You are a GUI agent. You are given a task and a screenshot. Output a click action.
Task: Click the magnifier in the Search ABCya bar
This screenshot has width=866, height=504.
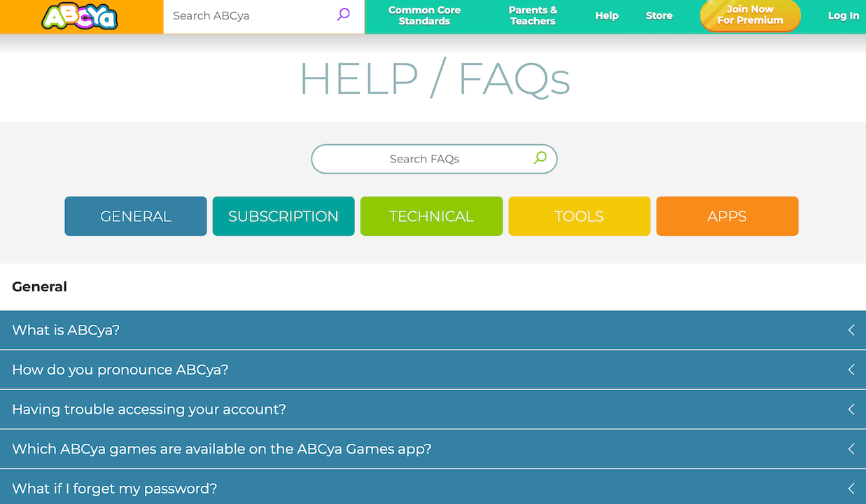pyautogui.click(x=342, y=15)
